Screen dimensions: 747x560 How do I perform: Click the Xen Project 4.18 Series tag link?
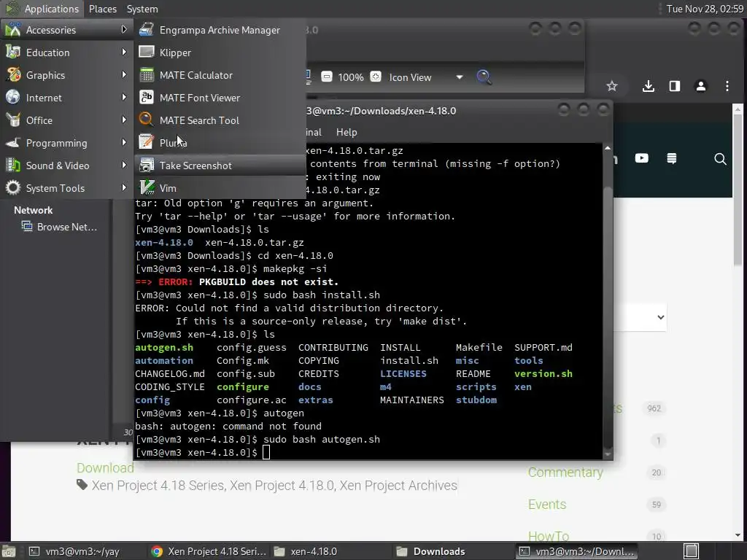[x=158, y=486]
